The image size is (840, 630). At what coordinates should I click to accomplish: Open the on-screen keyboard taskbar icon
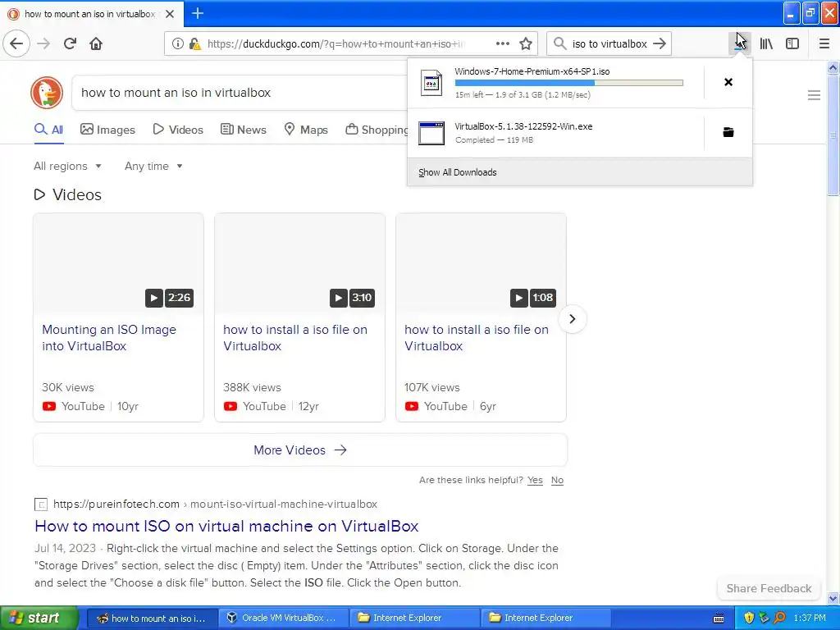tap(719, 619)
